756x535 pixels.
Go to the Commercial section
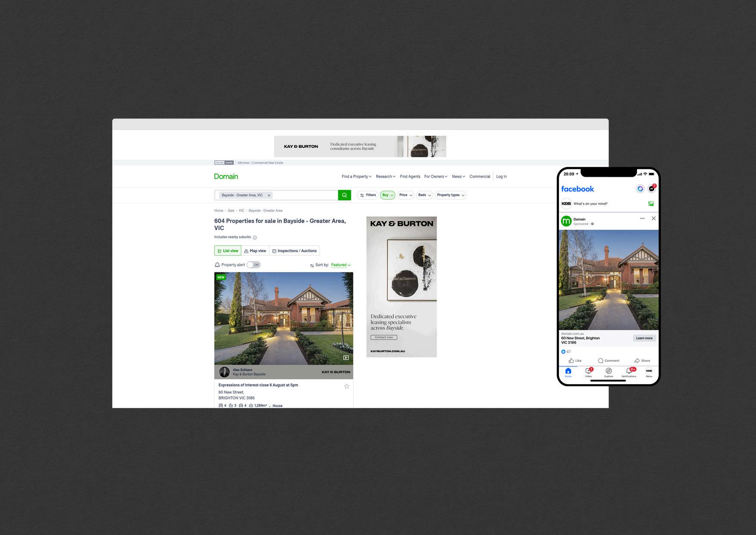click(480, 176)
